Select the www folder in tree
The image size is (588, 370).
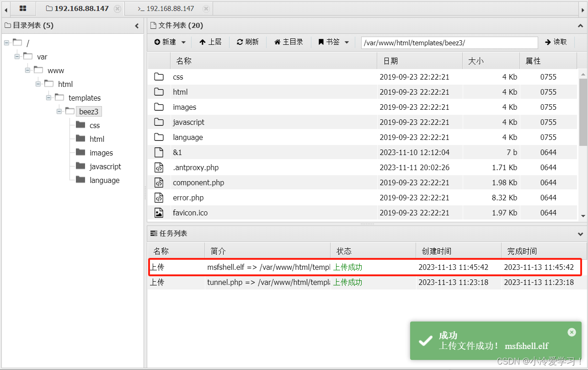[56, 70]
